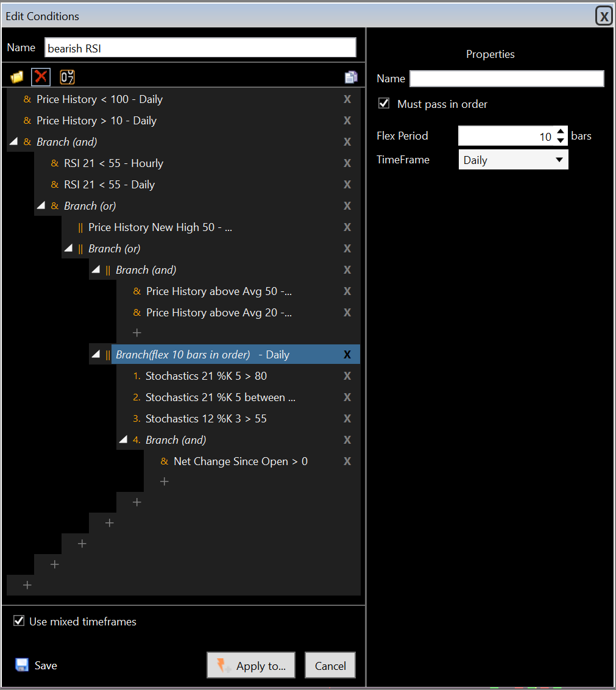
Task: Remove the Stochastics 21 %K 5 between condition
Action: tap(347, 397)
